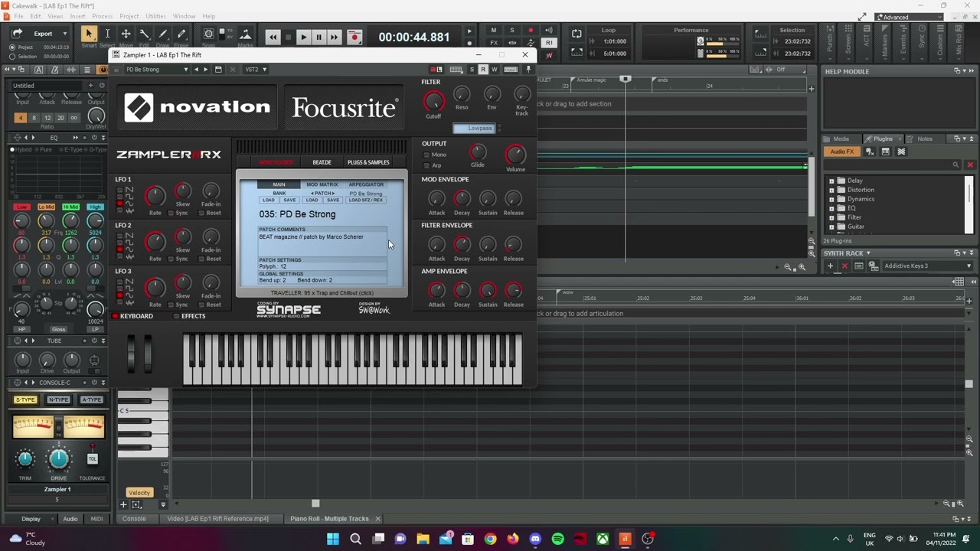Open the VST2 dropdown menu

coord(256,70)
